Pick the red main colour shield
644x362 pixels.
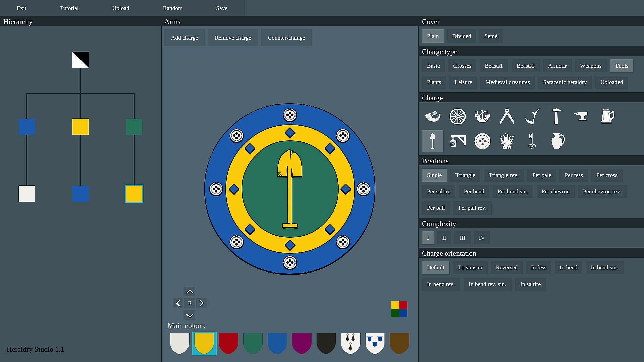(228, 343)
